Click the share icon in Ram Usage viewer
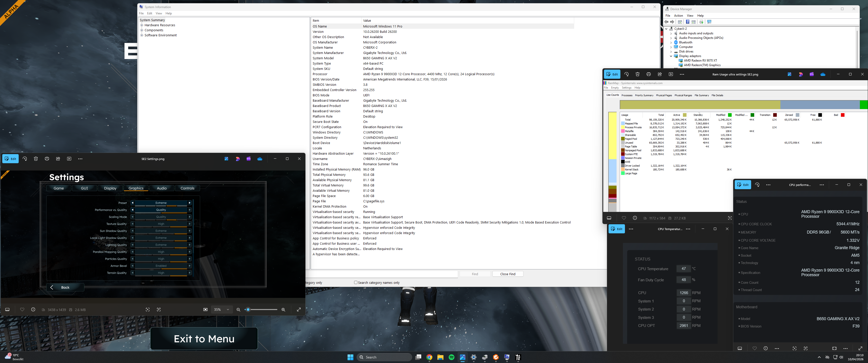 [660, 74]
